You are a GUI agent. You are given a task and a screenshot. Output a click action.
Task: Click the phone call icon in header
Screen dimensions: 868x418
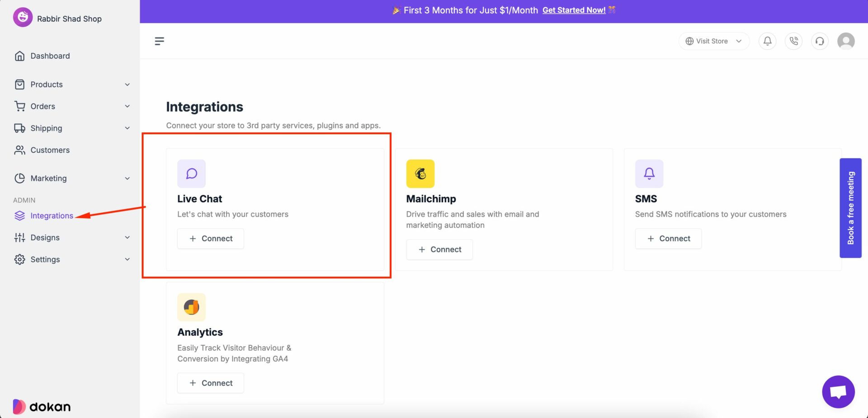(793, 41)
